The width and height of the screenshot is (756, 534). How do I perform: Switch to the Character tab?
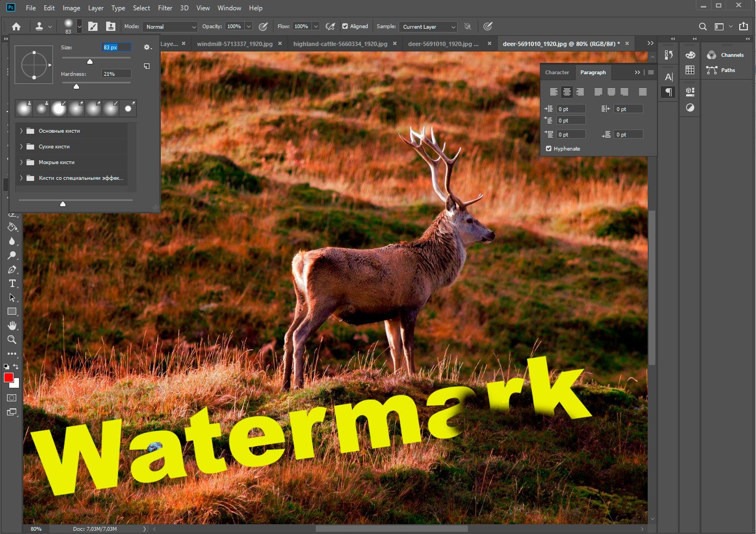pos(557,73)
